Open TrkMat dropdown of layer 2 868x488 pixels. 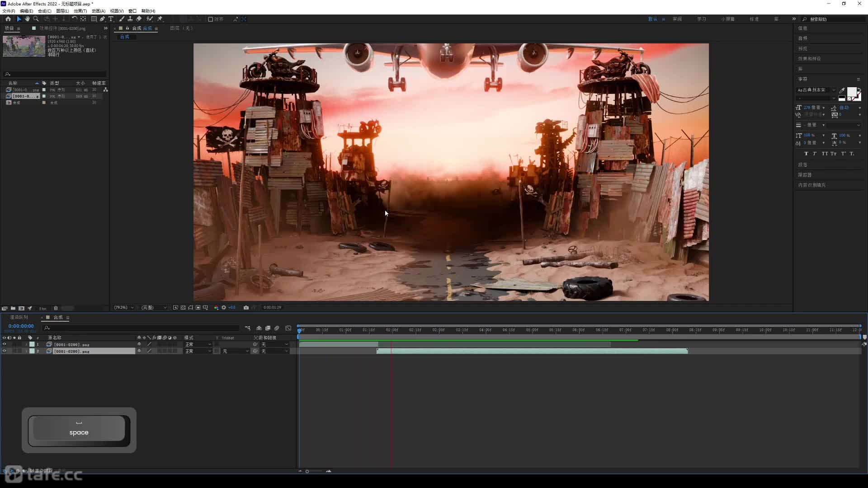235,351
